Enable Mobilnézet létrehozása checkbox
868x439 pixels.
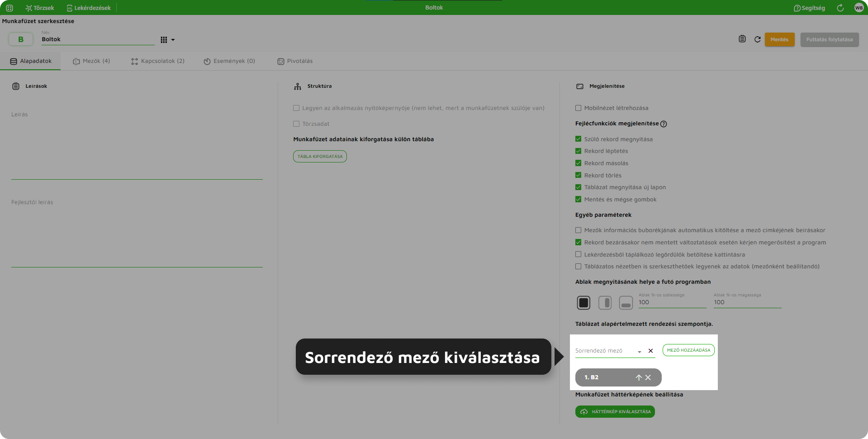[578, 108]
